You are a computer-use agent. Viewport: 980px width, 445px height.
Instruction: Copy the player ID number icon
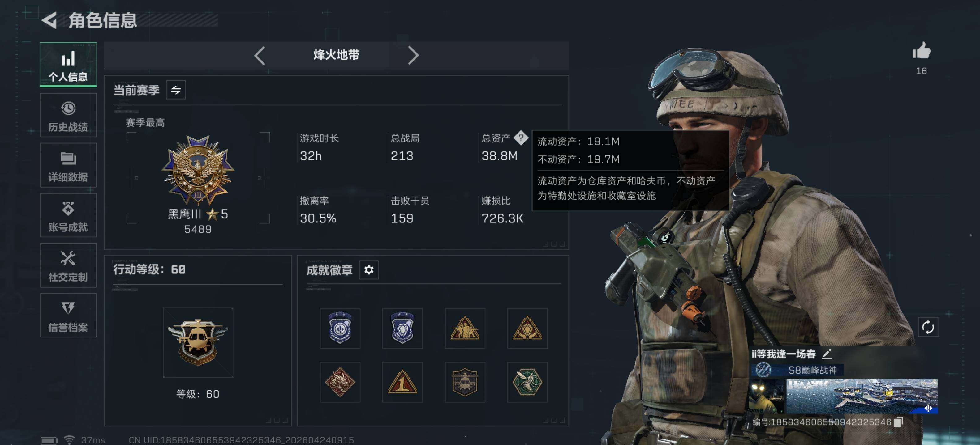(898, 422)
